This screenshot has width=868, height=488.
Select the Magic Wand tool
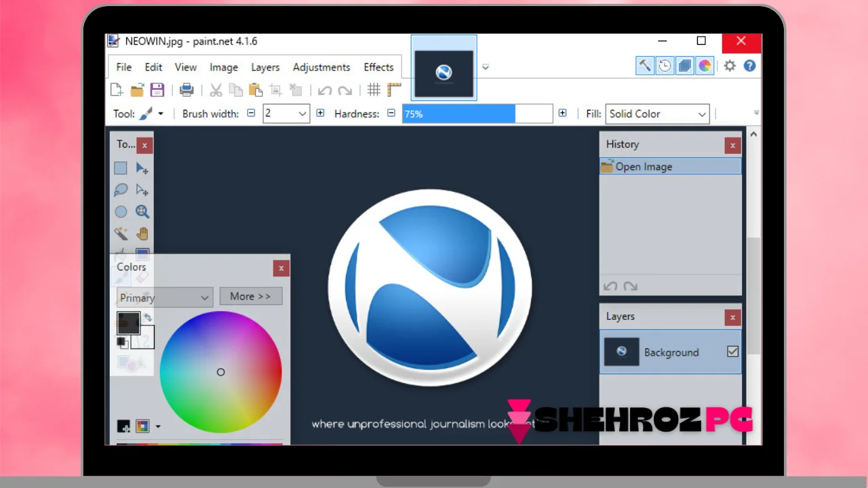pos(121,234)
